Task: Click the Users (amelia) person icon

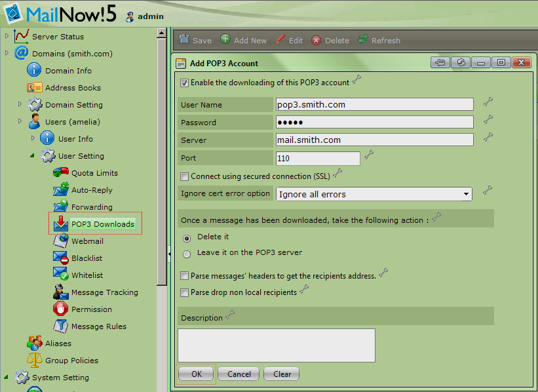Action: [x=34, y=121]
